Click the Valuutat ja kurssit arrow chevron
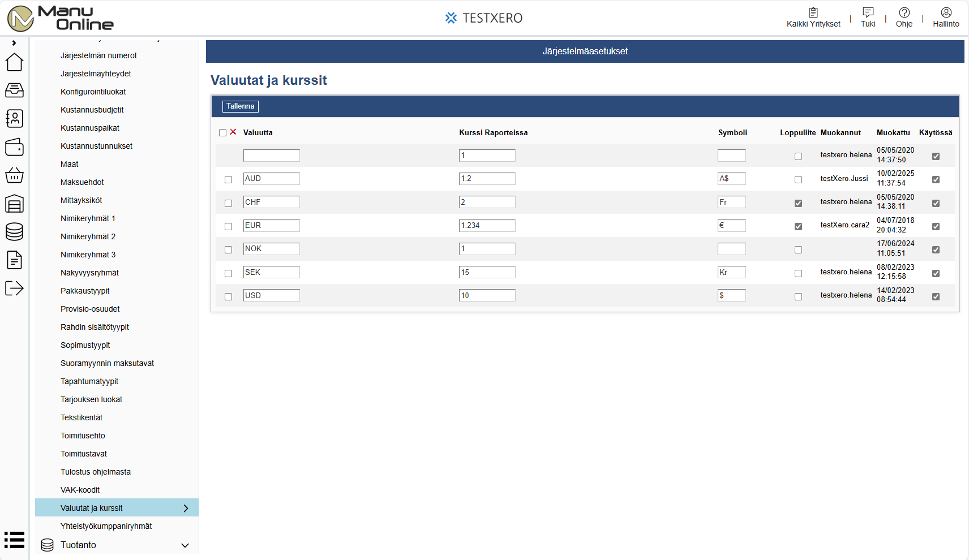Image resolution: width=969 pixels, height=560 pixels. pyautogui.click(x=186, y=508)
